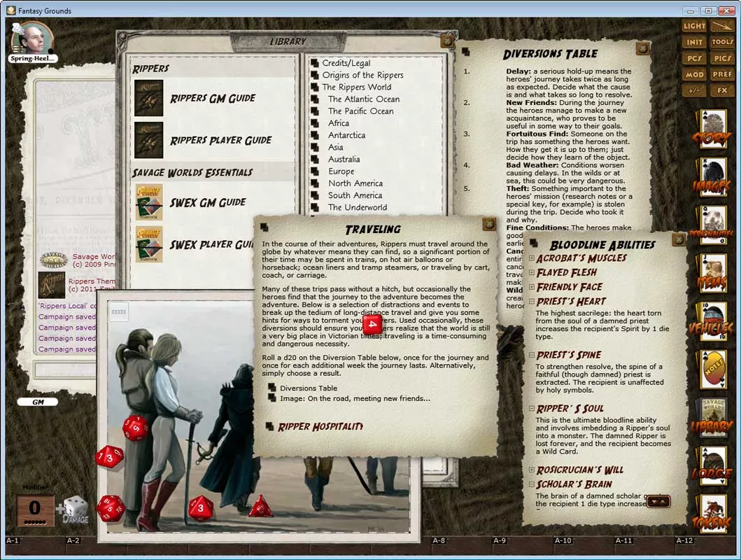Open Image: On the road link

coord(349,398)
